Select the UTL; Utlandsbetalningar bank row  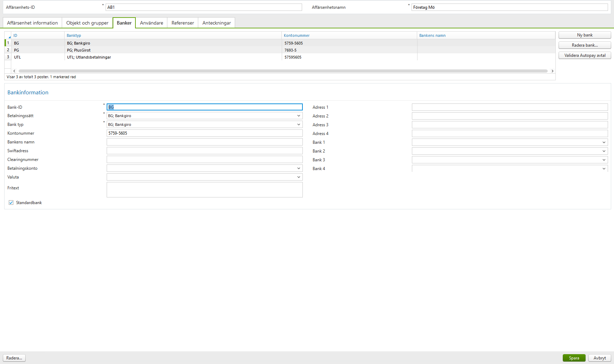click(x=140, y=57)
